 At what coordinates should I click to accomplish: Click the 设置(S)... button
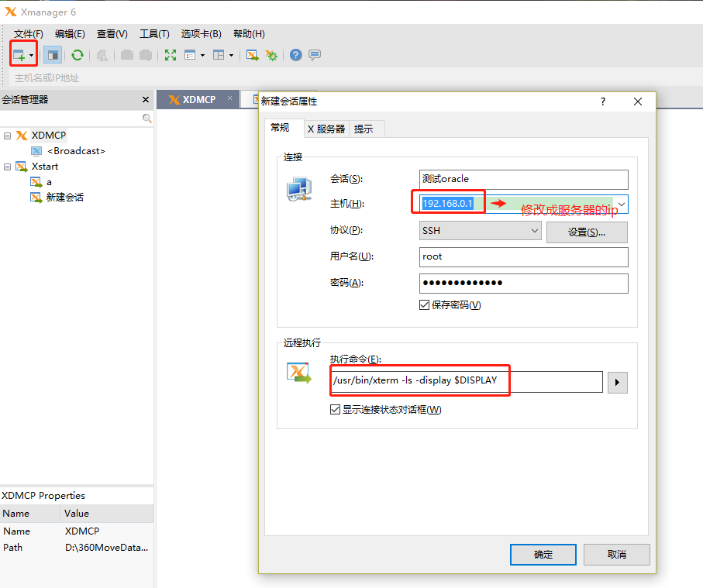tap(587, 232)
